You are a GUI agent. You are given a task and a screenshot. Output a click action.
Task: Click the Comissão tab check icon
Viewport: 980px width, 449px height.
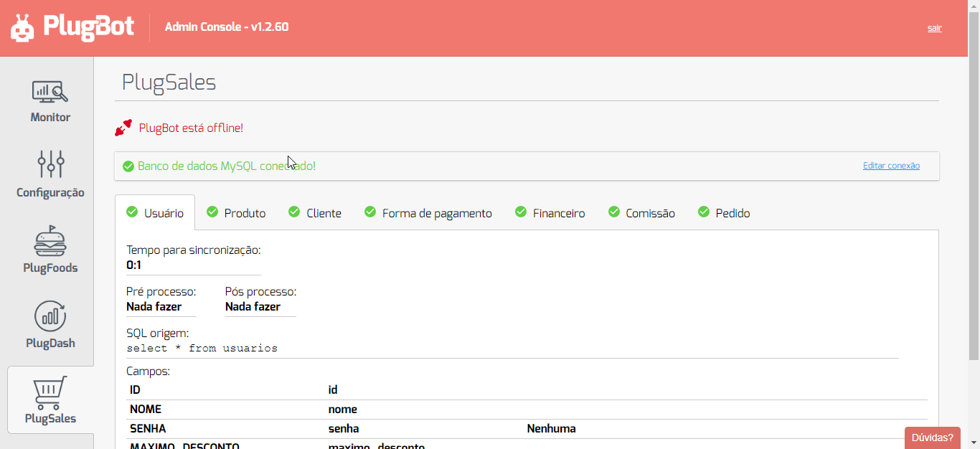click(x=614, y=212)
